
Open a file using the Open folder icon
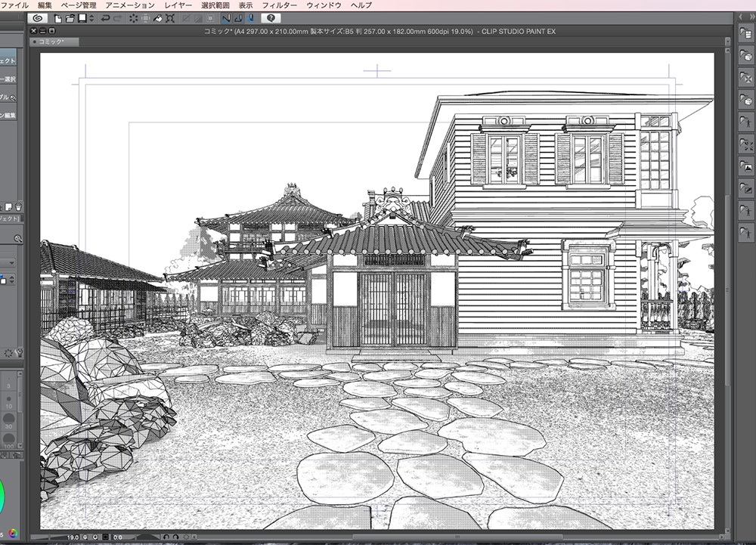(x=70, y=17)
